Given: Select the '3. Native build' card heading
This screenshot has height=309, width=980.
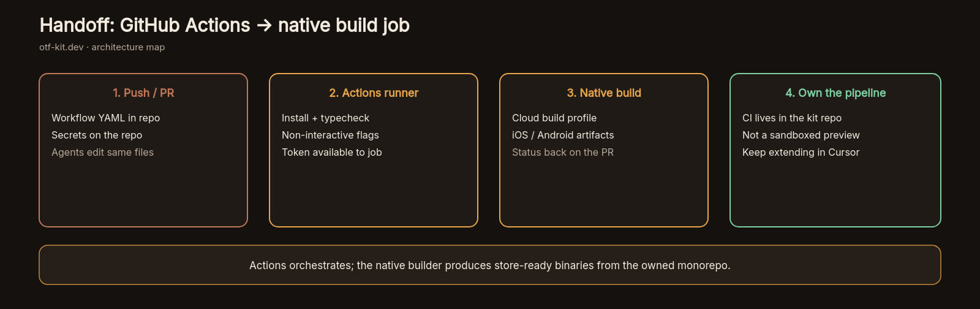Looking at the screenshot, I should tap(604, 93).
